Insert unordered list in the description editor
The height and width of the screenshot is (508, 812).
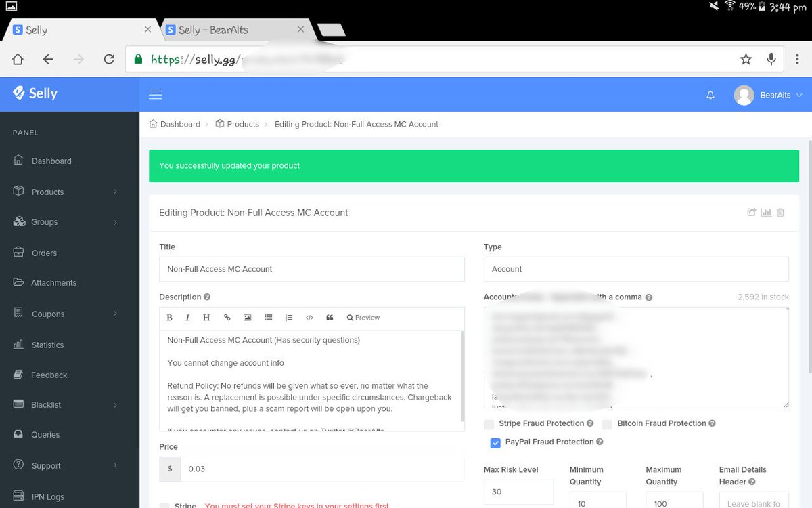coord(269,318)
